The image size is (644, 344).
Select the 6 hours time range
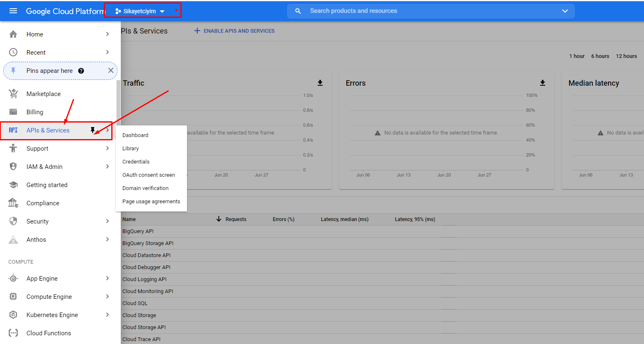(600, 56)
